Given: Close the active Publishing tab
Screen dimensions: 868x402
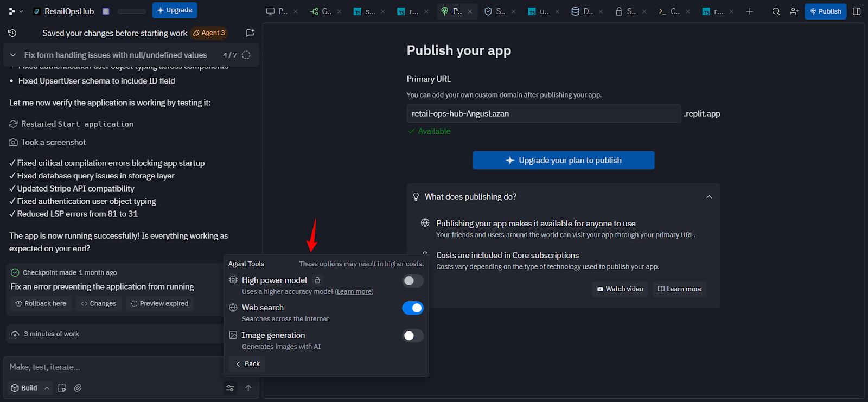Looking at the screenshot, I should tap(470, 11).
